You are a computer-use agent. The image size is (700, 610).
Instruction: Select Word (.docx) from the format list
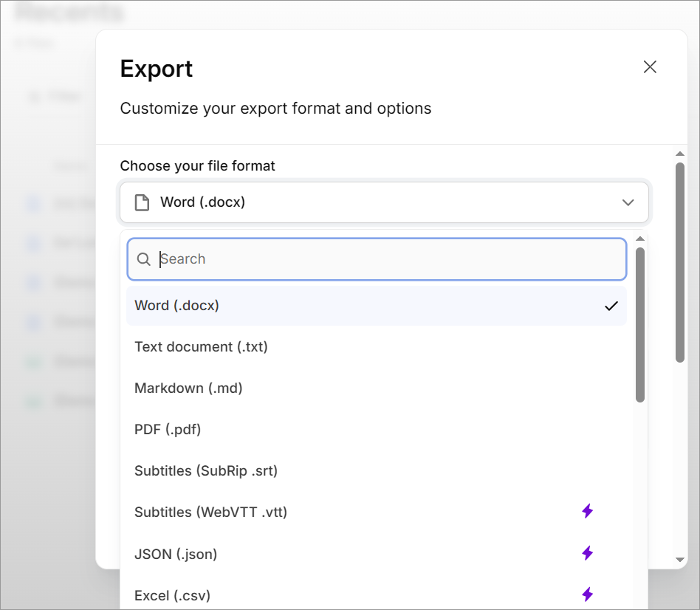(x=377, y=306)
